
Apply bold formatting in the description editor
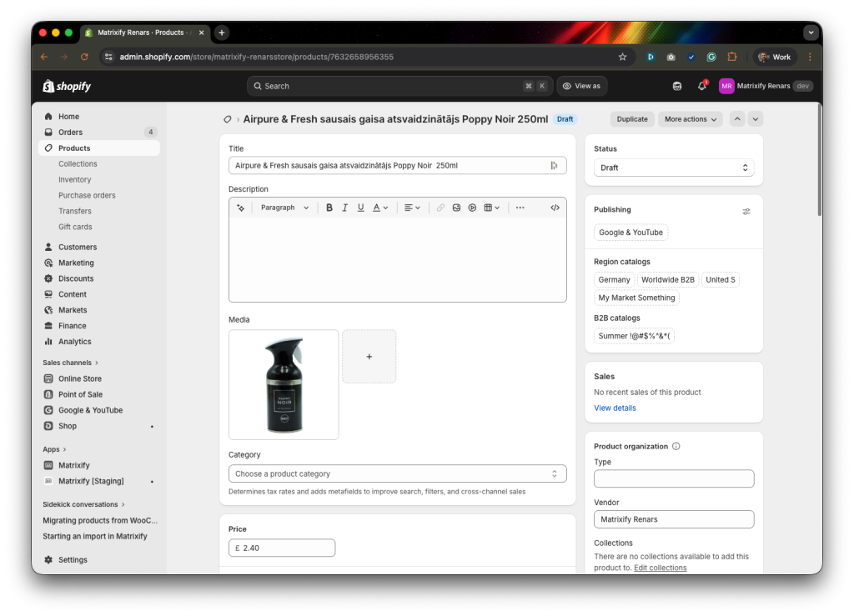point(329,208)
